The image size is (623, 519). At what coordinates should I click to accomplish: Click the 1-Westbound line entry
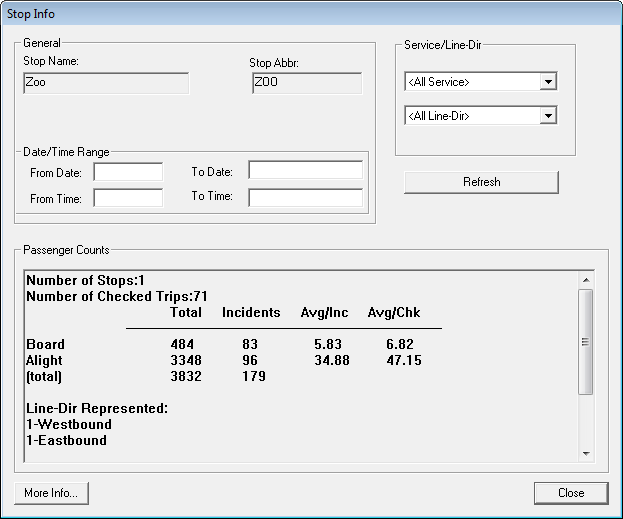[x=69, y=424]
